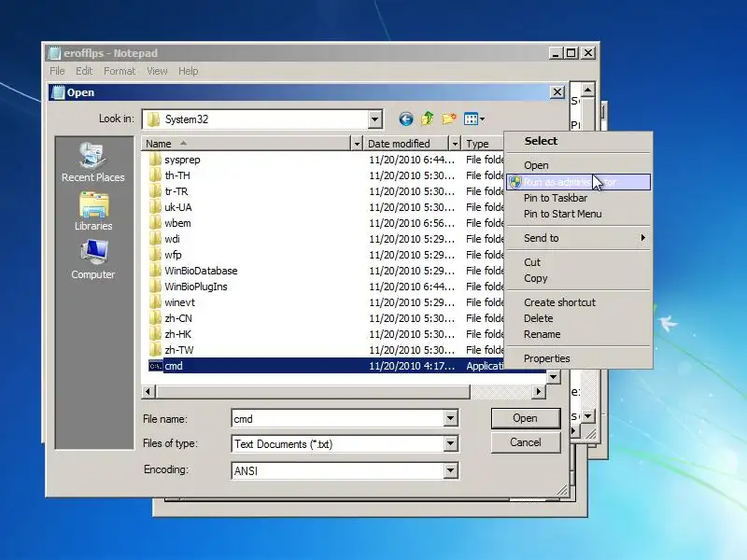Click the zh-CN folder icon

pyautogui.click(x=155, y=318)
